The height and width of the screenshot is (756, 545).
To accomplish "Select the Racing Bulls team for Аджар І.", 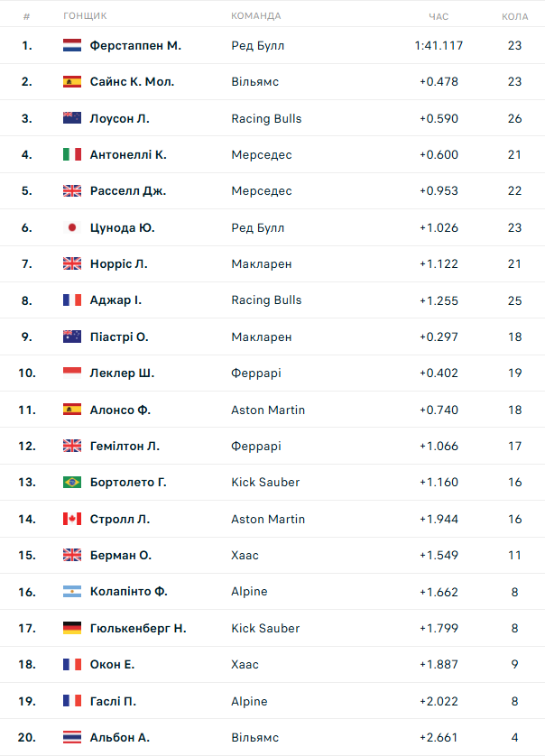I will point(266,300).
